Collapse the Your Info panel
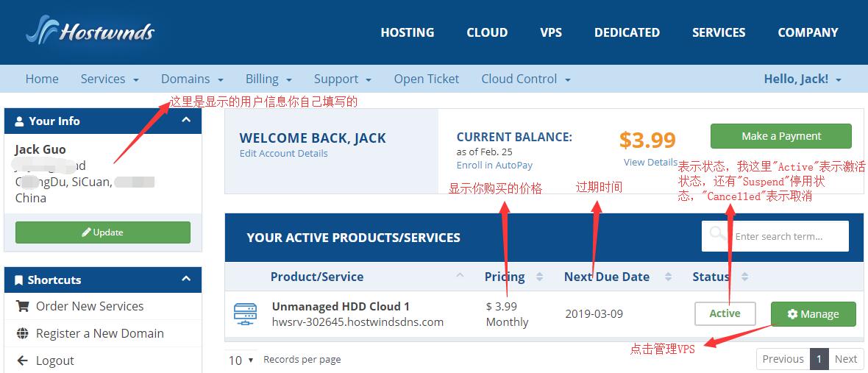Screen dimensions: 868x373 [x=186, y=120]
